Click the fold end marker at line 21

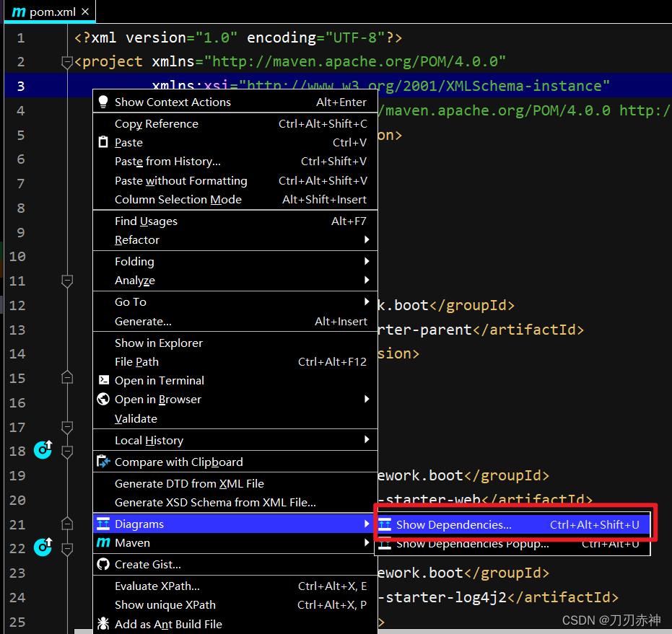click(x=67, y=524)
